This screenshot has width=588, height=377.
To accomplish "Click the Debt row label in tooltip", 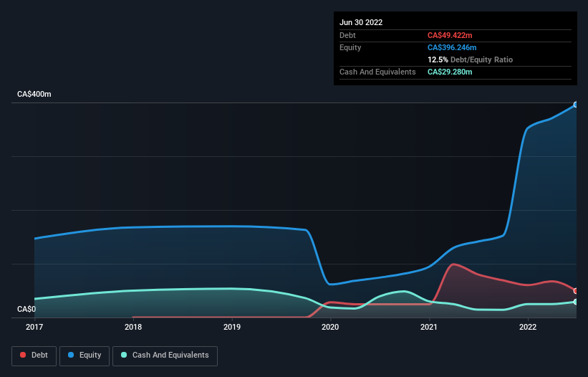I will click(347, 35).
